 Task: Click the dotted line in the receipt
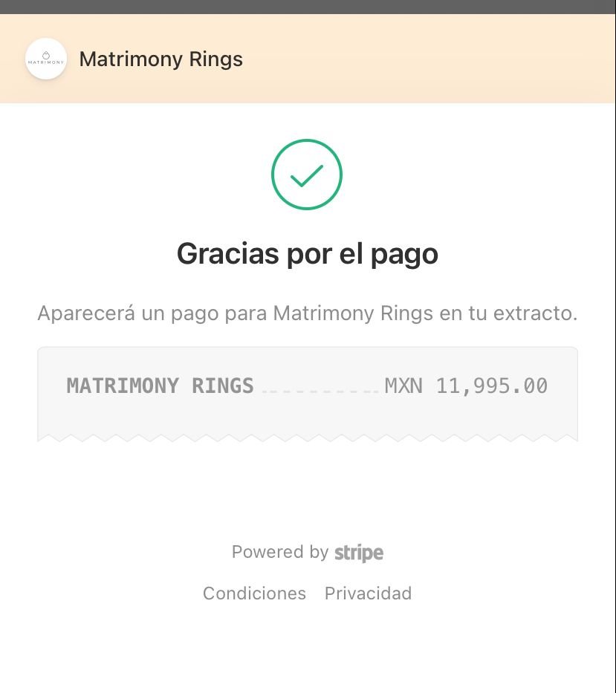pos(320,391)
